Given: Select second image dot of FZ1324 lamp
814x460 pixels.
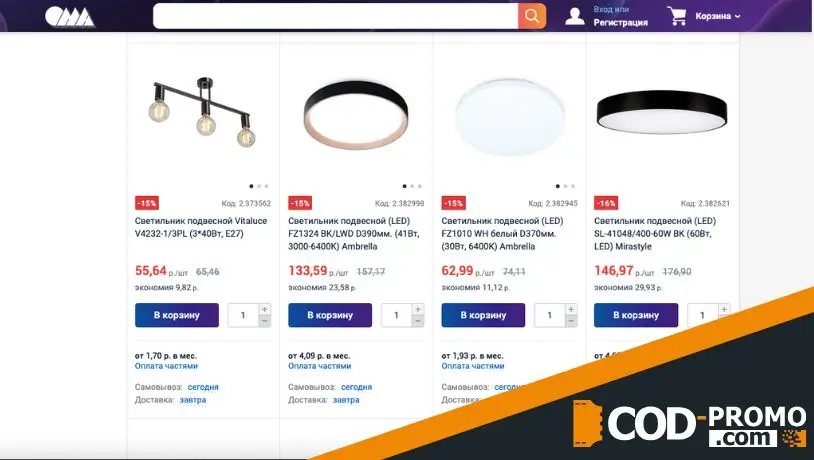Looking at the screenshot, I should click(412, 186).
